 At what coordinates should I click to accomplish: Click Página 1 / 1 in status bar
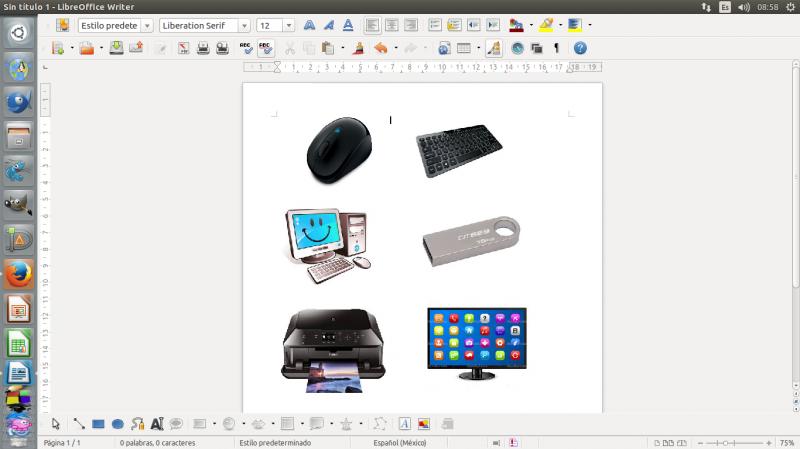[62, 442]
